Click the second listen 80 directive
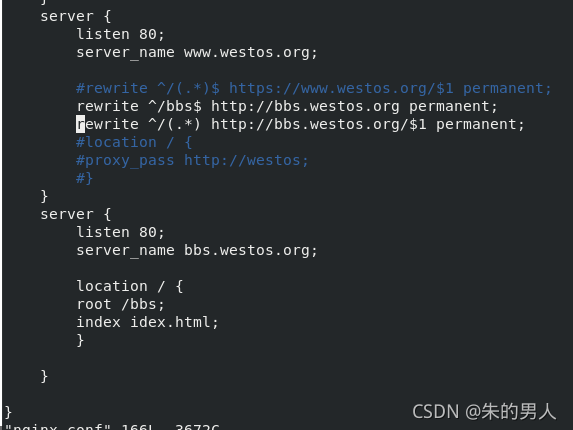Screen dimensions: 573x430 pos(120,232)
